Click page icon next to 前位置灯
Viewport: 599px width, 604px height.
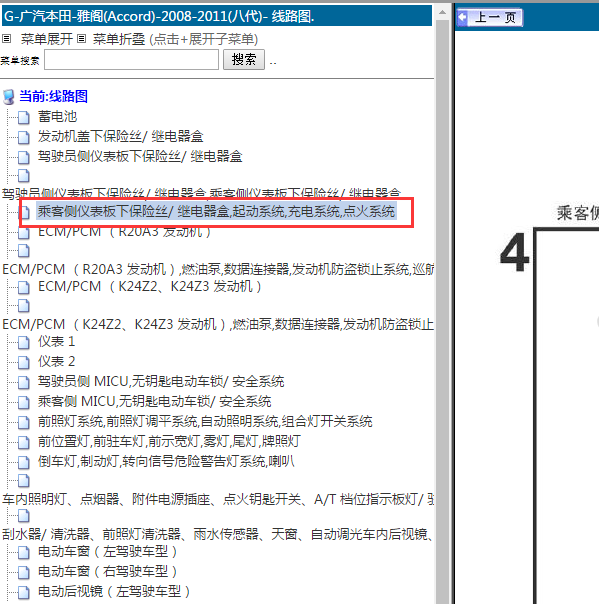point(23,443)
